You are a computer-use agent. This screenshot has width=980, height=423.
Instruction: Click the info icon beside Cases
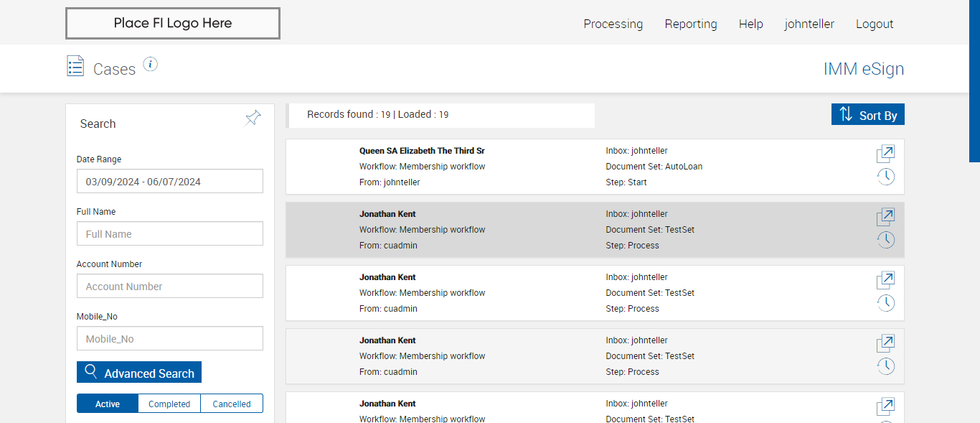click(150, 65)
